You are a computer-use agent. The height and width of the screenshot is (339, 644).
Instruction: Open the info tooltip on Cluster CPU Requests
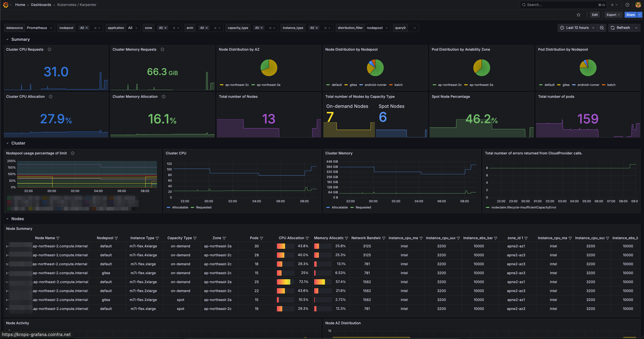click(49, 49)
